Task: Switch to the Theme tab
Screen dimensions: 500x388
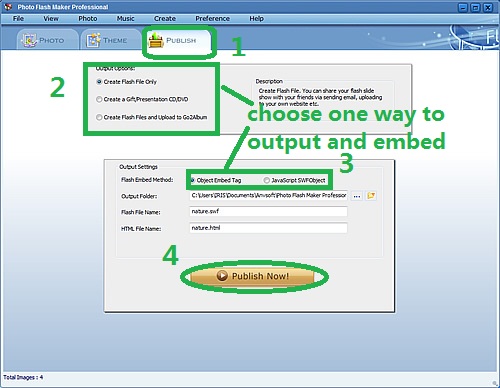Action: click(110, 40)
